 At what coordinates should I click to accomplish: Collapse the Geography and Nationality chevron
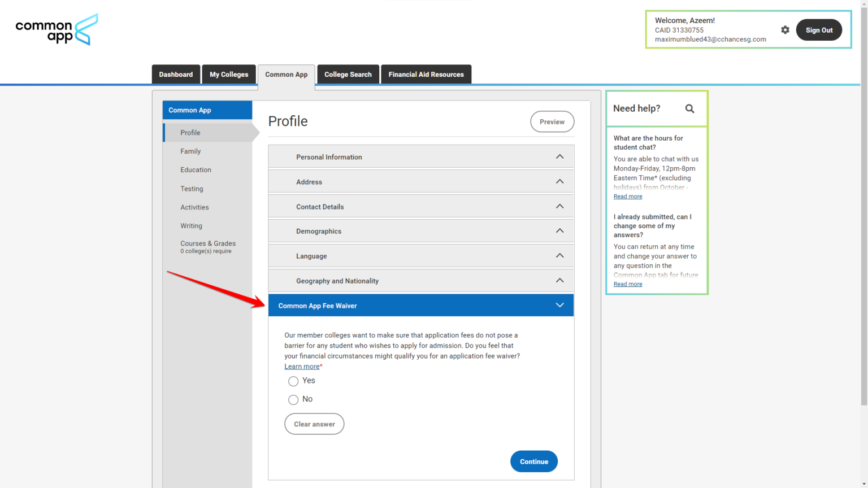coord(559,280)
